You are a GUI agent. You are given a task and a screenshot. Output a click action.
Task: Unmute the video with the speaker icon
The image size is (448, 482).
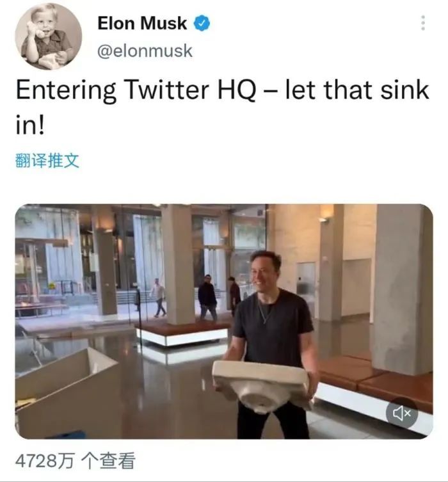(x=402, y=413)
